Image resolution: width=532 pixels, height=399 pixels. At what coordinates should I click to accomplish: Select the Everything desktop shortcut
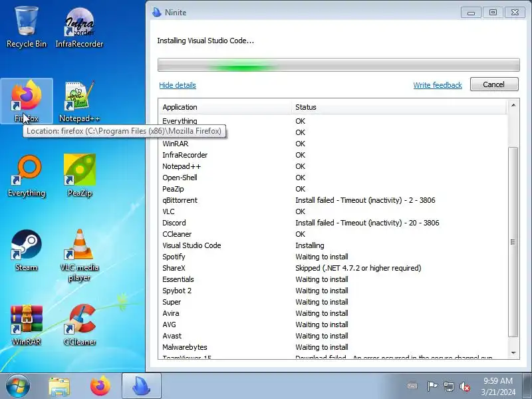click(27, 176)
